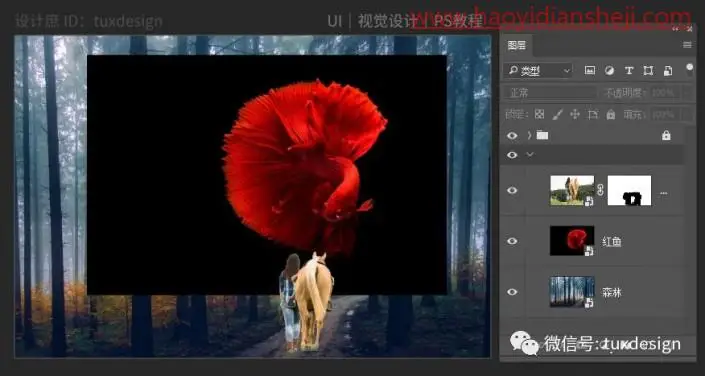Open the 类型 filter type dropdown

(539, 71)
